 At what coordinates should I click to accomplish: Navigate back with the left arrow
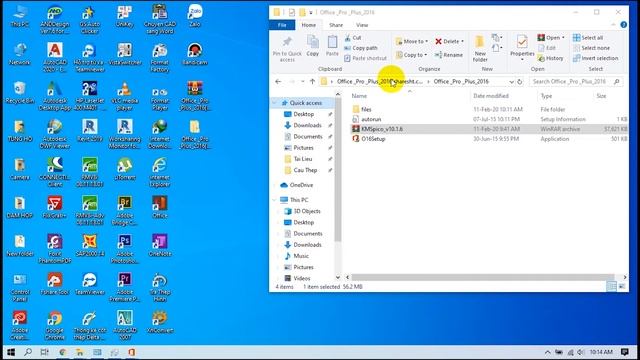(x=278, y=82)
